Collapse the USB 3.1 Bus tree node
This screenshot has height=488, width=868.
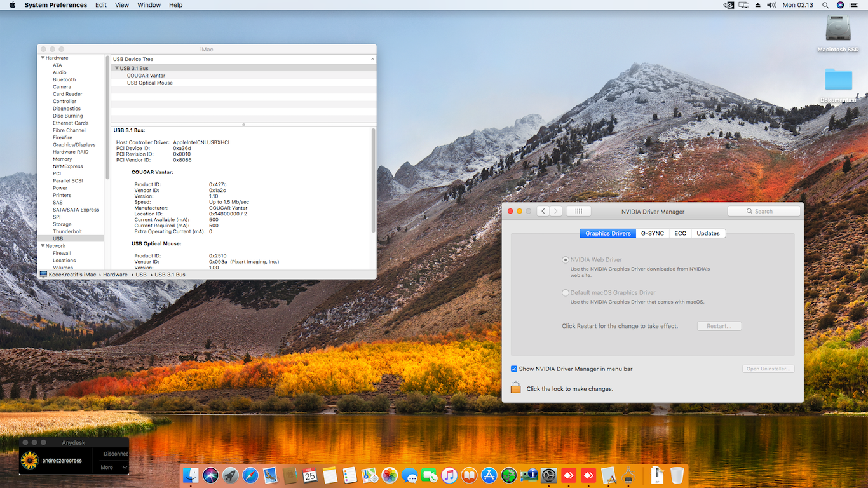117,68
